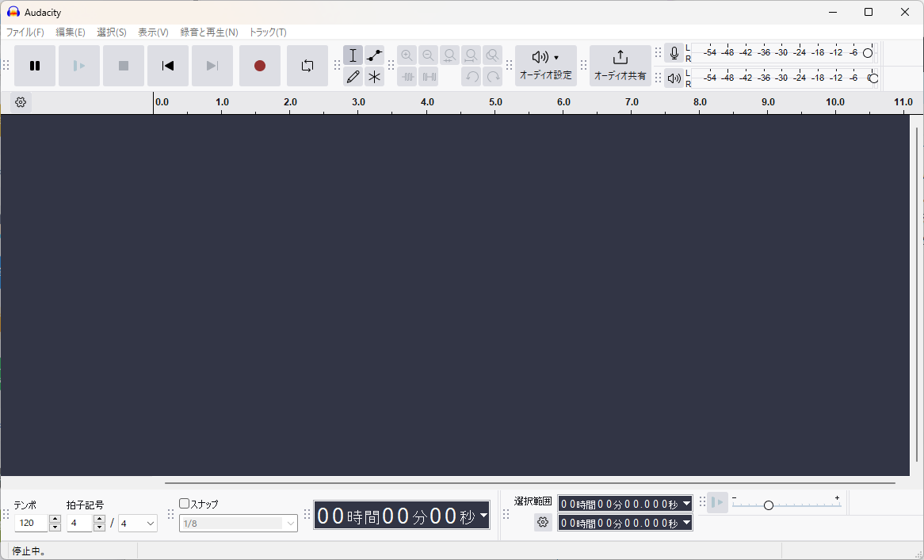Click the オーディオ共有 button
924x560 pixels.
click(620, 65)
